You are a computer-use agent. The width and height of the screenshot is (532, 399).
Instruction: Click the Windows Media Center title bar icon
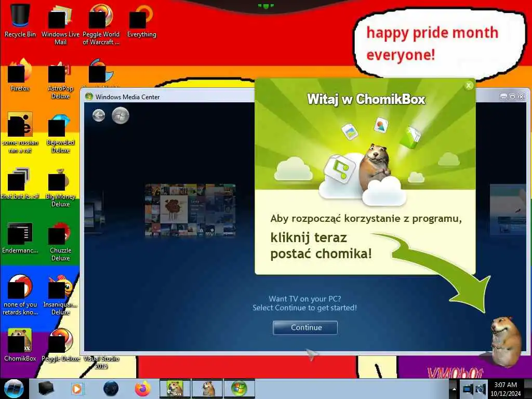[89, 96]
